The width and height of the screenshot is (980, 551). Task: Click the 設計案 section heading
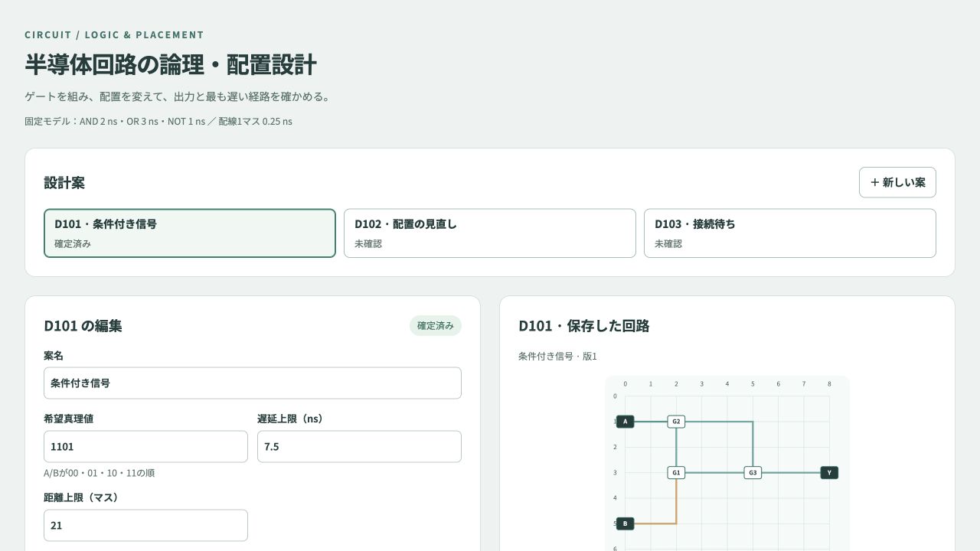(x=64, y=183)
